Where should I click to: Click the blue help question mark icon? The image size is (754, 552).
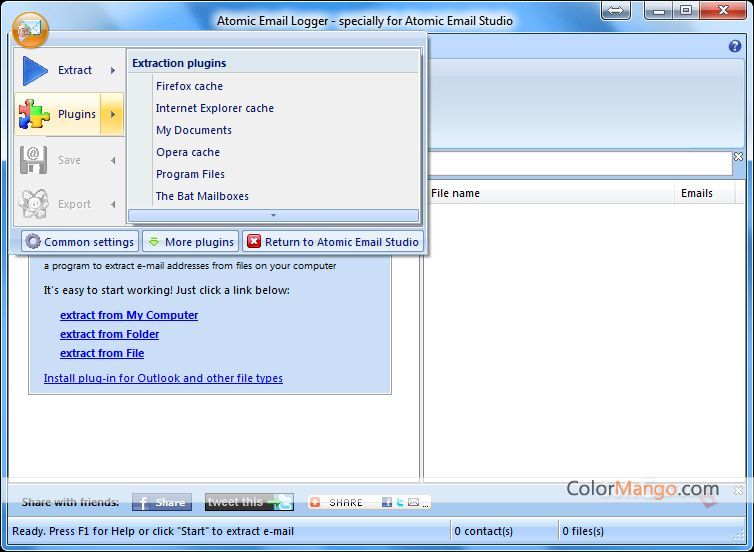click(735, 46)
